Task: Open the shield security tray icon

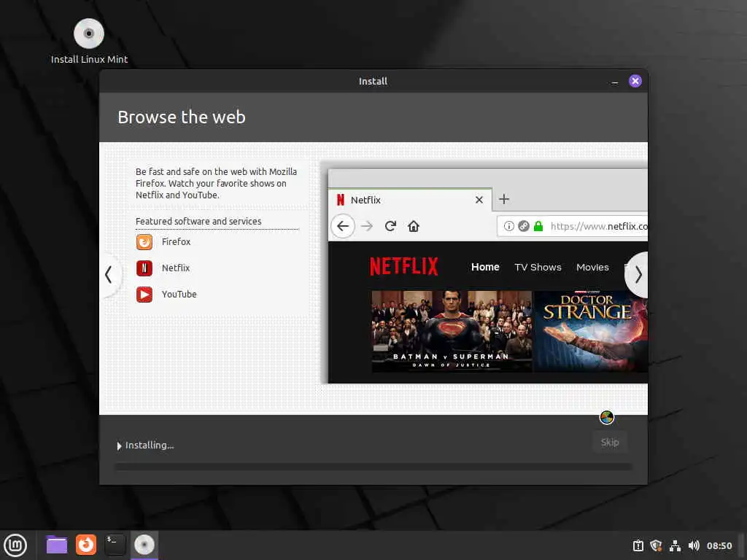Action: click(656, 545)
